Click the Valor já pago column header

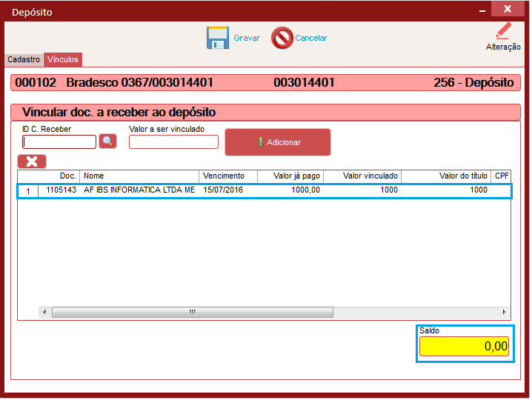point(290,176)
